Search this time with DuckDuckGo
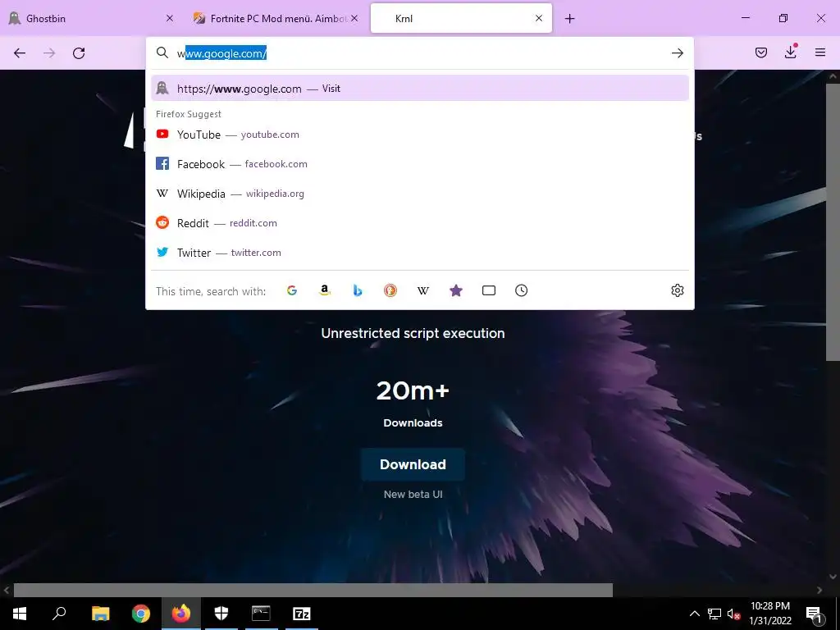The width and height of the screenshot is (840, 630). (390, 290)
